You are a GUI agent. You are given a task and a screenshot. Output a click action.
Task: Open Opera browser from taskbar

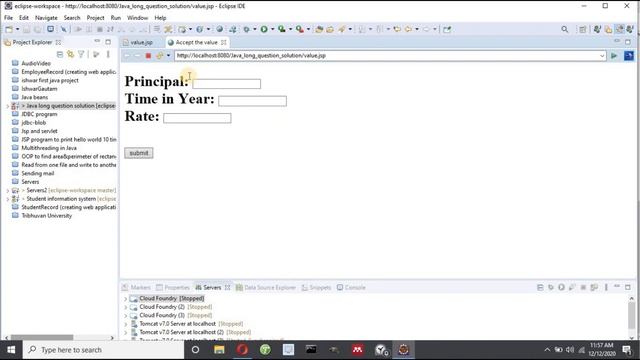(x=242, y=350)
